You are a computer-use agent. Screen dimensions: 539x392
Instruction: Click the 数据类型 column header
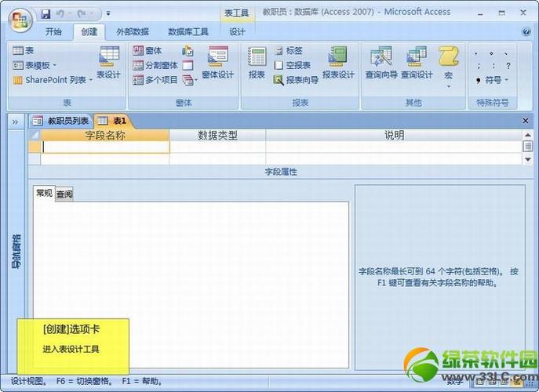(x=217, y=136)
